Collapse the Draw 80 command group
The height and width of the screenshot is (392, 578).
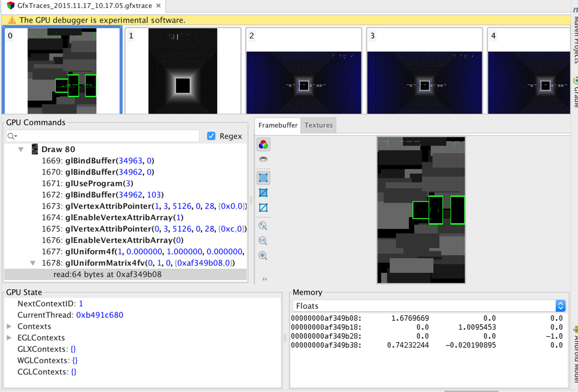[21, 149]
